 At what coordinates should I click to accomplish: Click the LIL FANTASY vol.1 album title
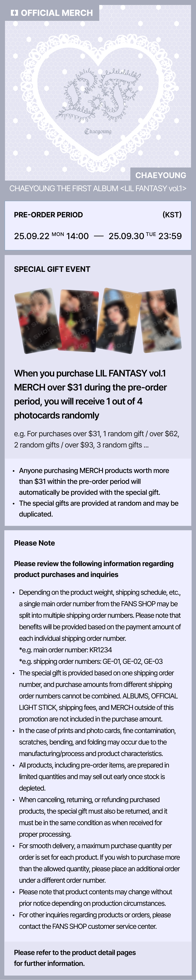[x=98, y=189]
